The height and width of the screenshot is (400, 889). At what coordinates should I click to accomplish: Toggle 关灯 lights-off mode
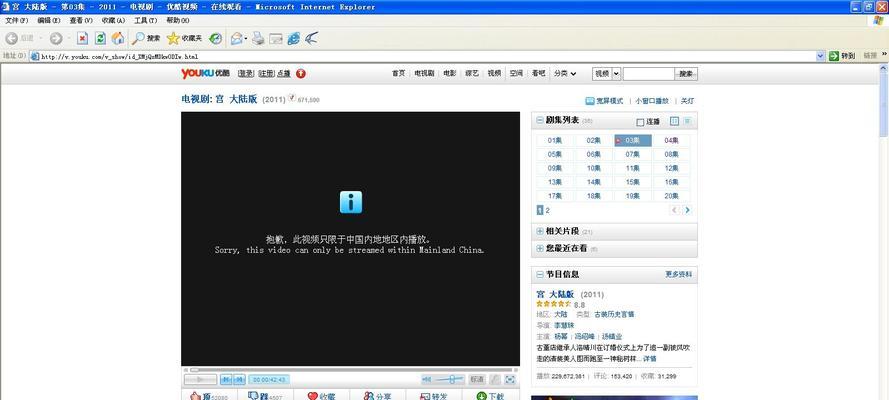click(x=687, y=101)
